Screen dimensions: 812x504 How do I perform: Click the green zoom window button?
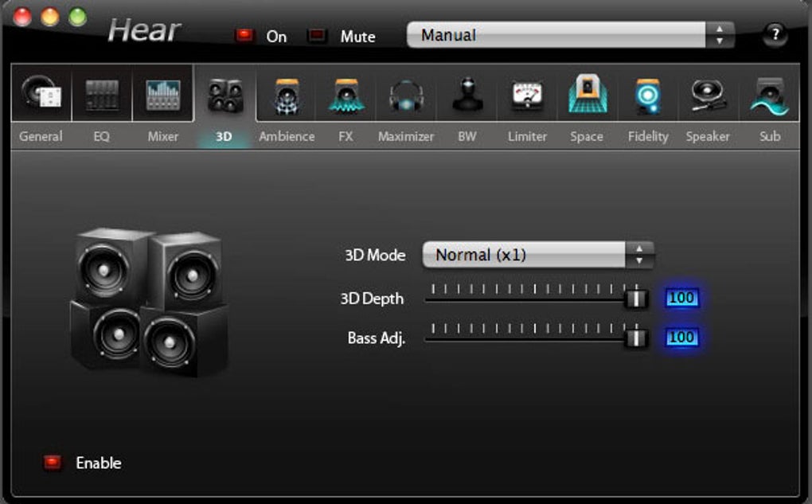point(78,17)
